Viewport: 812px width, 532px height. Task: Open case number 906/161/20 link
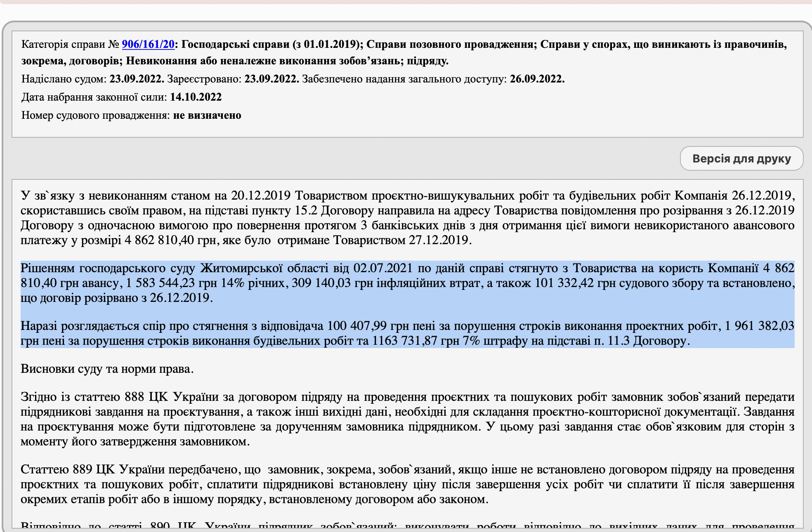tap(148, 44)
